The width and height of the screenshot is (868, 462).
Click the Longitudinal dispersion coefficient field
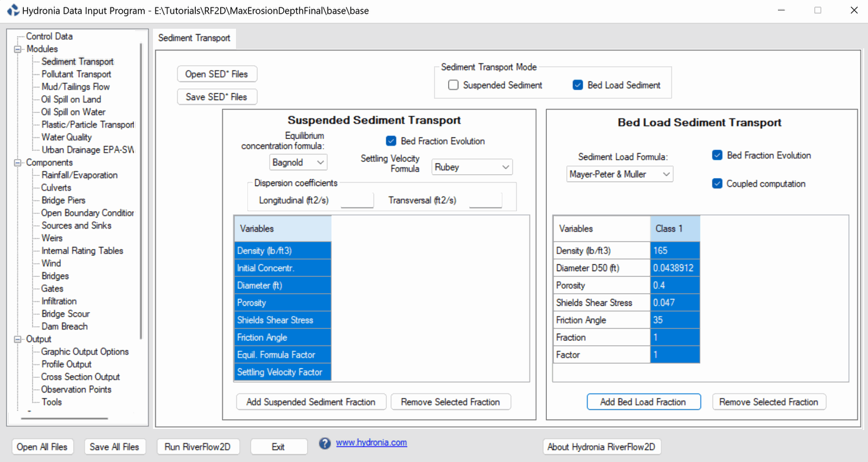[x=357, y=200]
